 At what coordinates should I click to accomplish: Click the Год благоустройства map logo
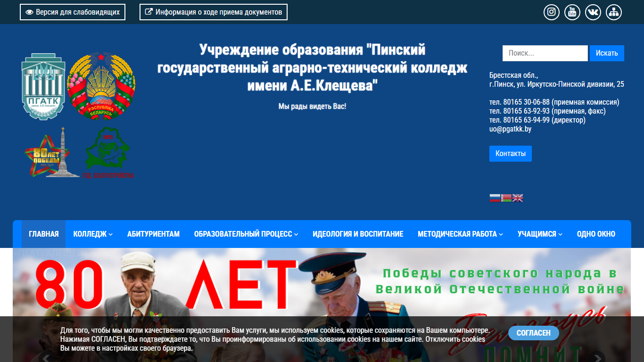[108, 152]
